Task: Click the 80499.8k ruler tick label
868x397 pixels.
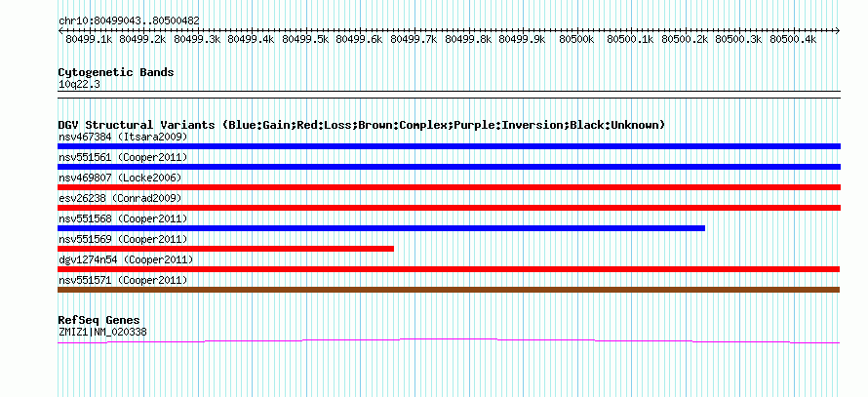Action: [469, 39]
